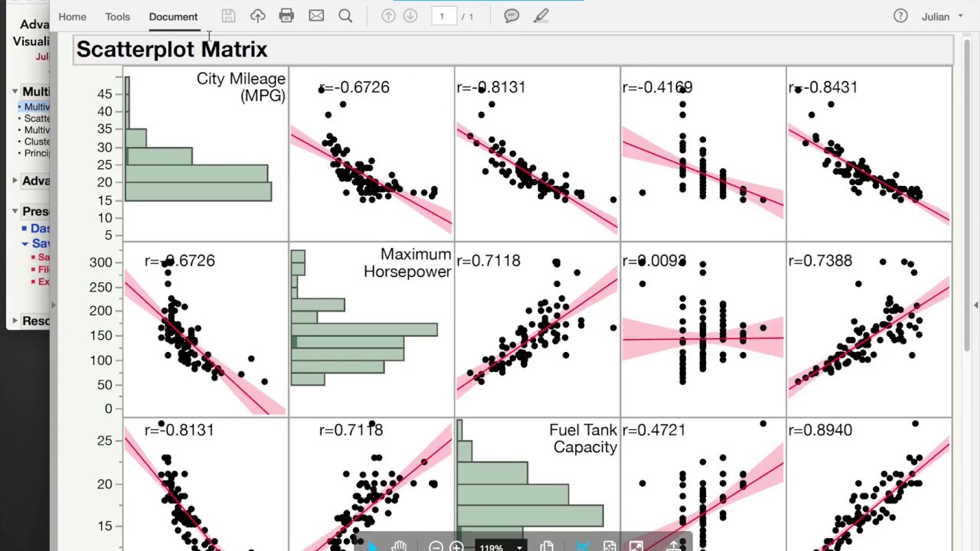Screen dimensions: 980x551
Task: Go to next page arrow
Action: tap(410, 15)
